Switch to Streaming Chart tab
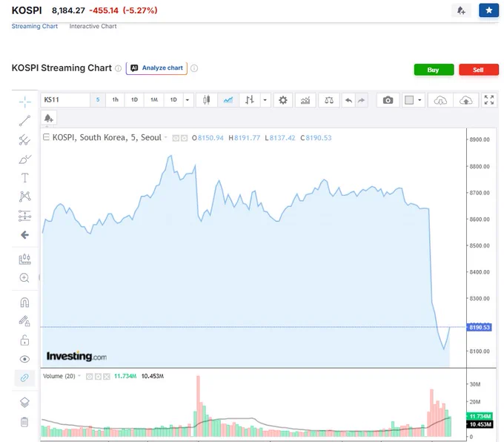 [x=35, y=26]
